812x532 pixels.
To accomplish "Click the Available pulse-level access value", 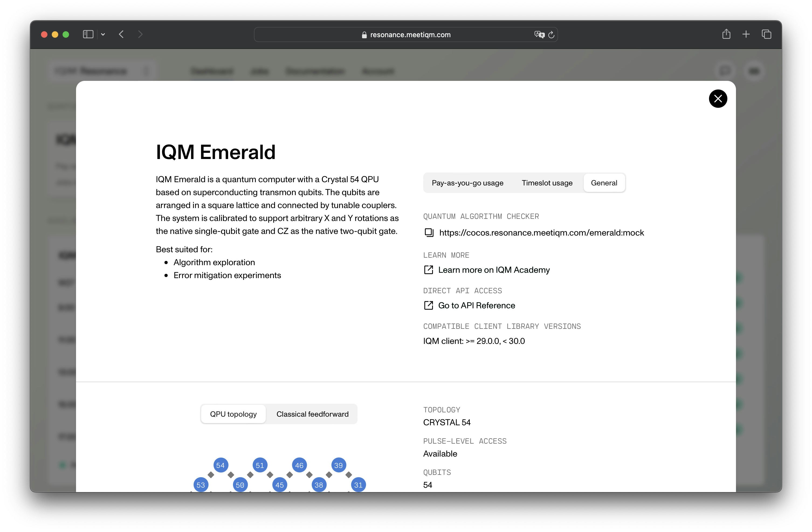I will tap(440, 454).
